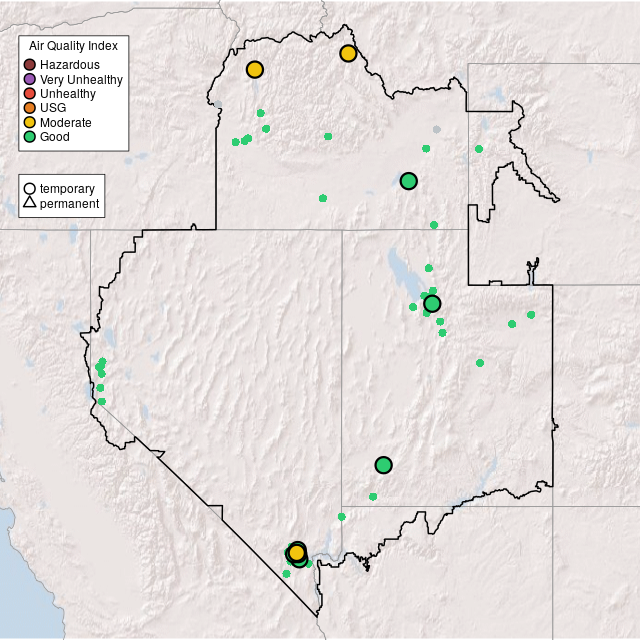
Task: Click the northernmost large green outlined marker
Action: (408, 181)
